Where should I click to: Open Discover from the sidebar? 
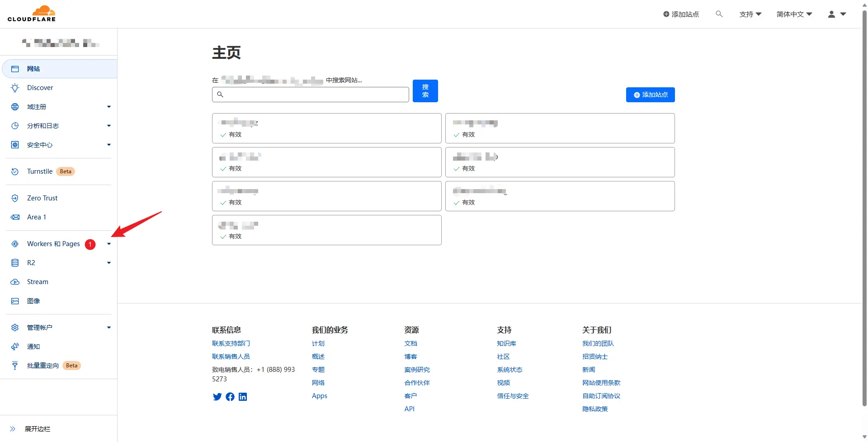click(40, 87)
